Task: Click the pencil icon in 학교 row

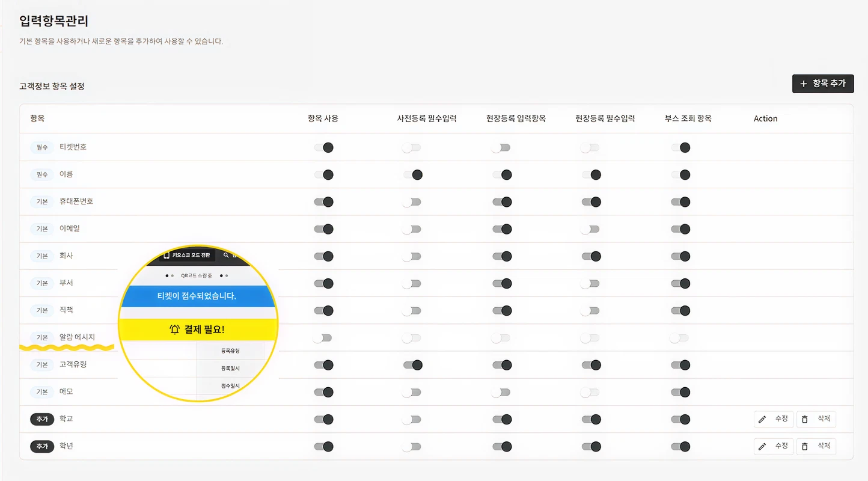Action: (x=762, y=419)
